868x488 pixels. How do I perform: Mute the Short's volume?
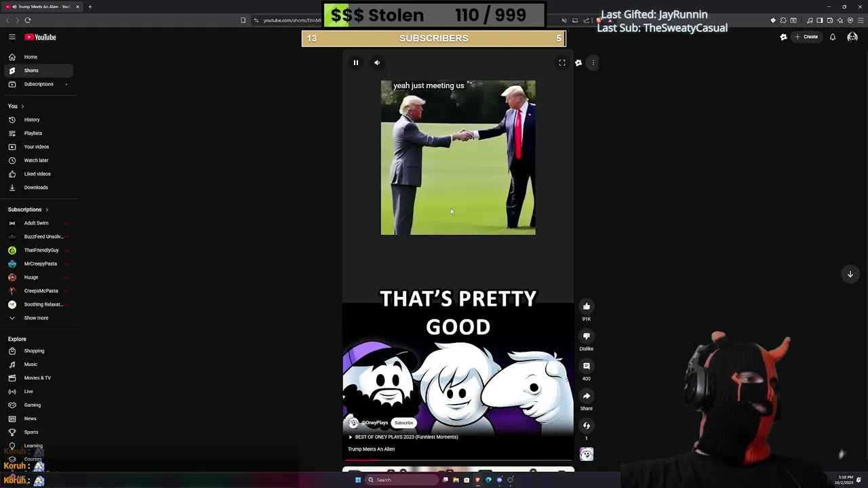[377, 63]
